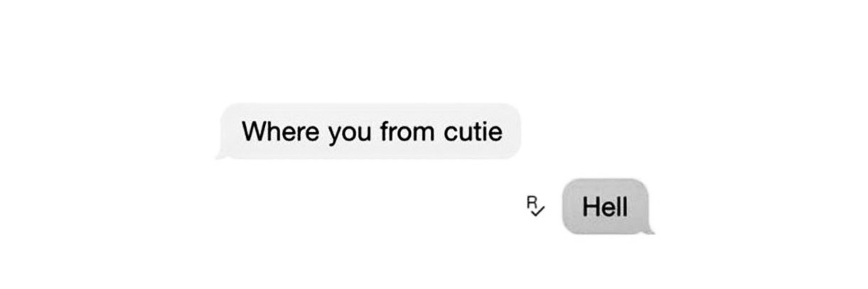This screenshot has width=868, height=289.
Task: Click the read receipt icon beside Hell
Action: 535,206
